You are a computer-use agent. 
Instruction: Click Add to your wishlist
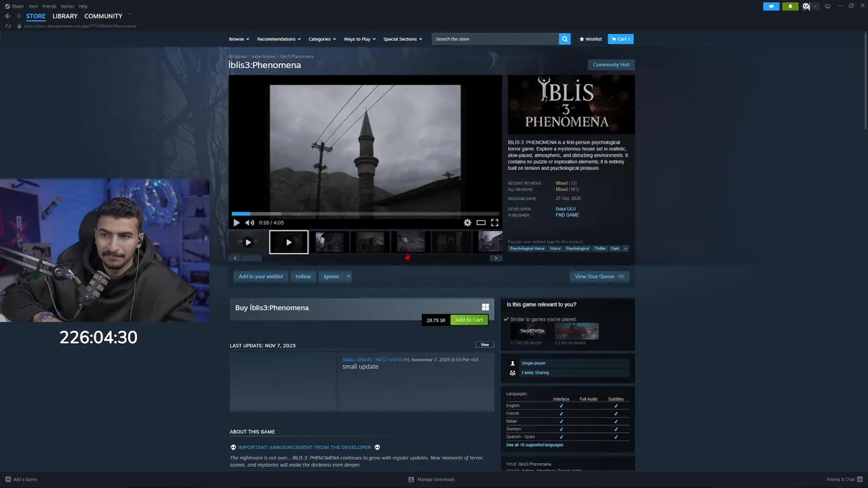pyautogui.click(x=260, y=276)
